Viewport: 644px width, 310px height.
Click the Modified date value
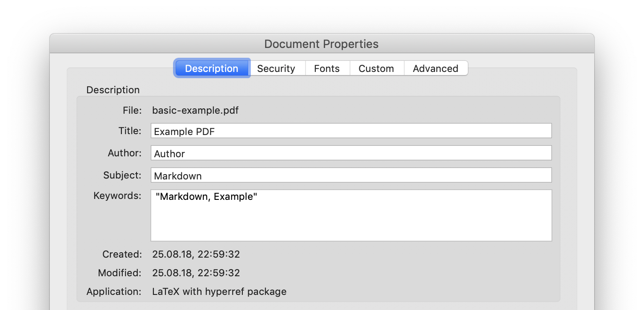tap(196, 273)
